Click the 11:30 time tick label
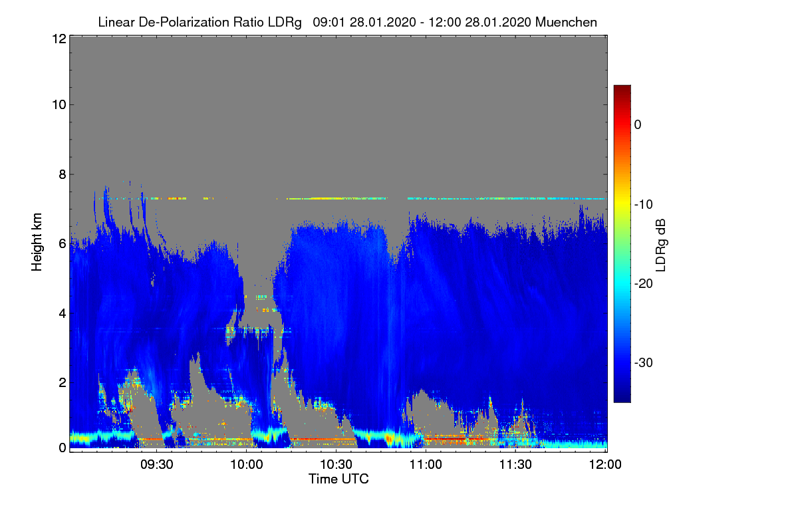 (515, 464)
